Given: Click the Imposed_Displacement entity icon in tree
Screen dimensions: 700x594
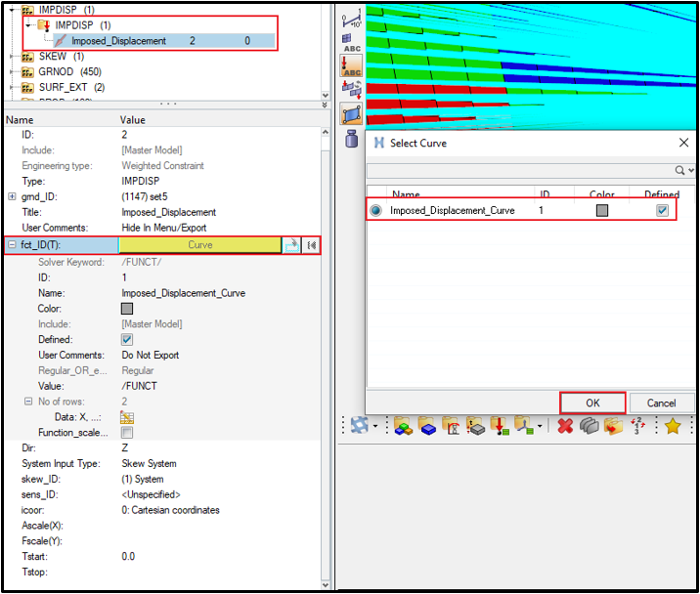Looking at the screenshot, I should pyautogui.click(x=61, y=41).
